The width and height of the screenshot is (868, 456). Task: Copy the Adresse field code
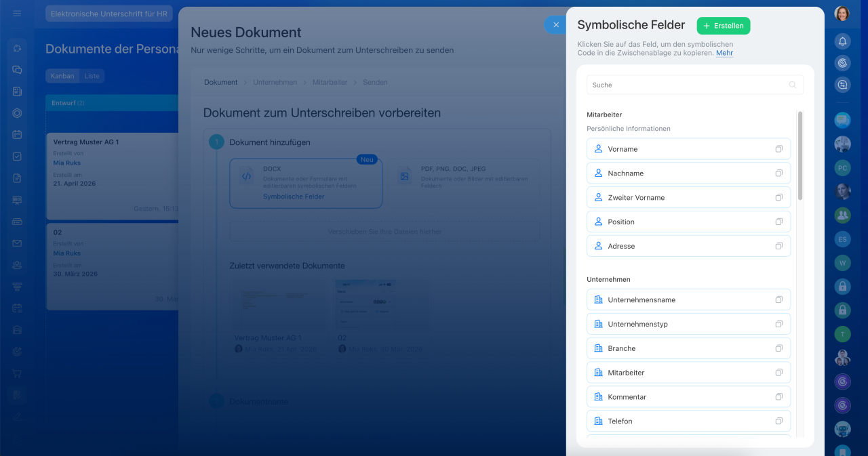[778, 246]
